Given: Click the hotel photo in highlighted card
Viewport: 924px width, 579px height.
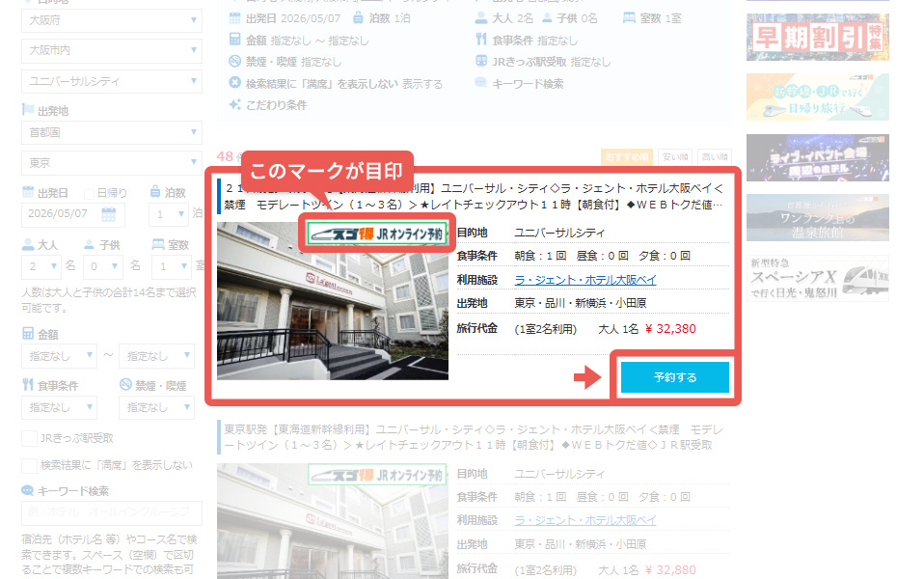Looking at the screenshot, I should pos(333,301).
